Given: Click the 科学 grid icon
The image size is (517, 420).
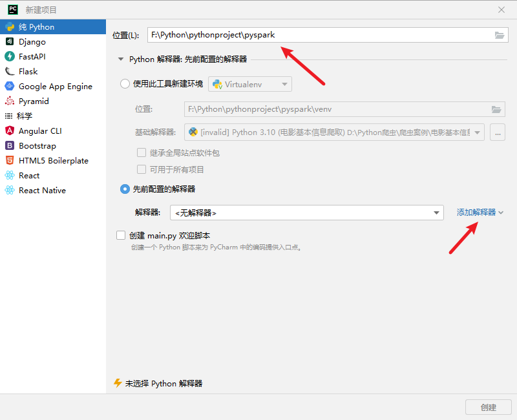Looking at the screenshot, I should click(8, 116).
